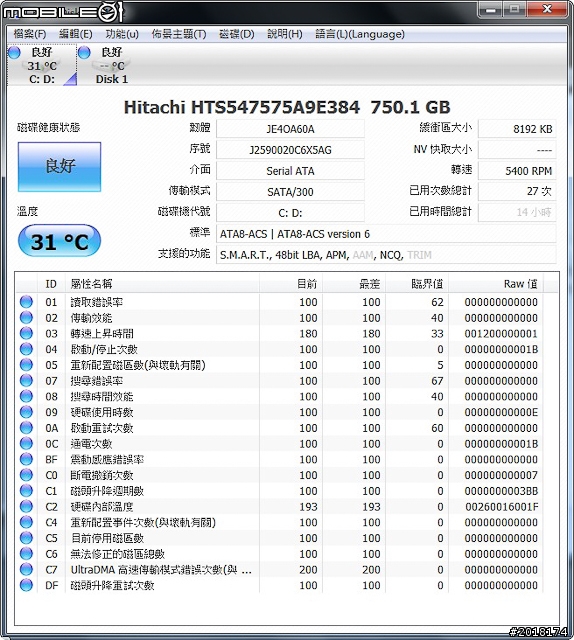574x640 pixels.
Task: Click the threshold value 62
Action: click(437, 302)
